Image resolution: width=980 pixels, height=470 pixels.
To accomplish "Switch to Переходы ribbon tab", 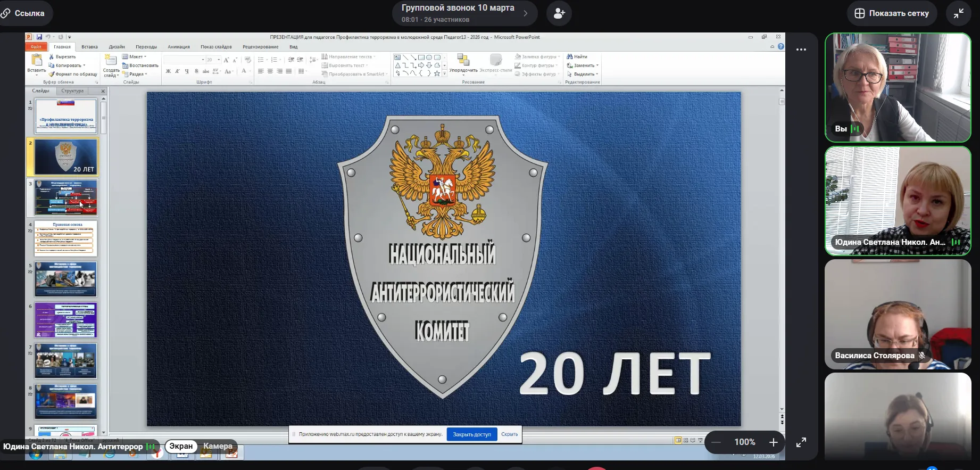I will point(146,47).
